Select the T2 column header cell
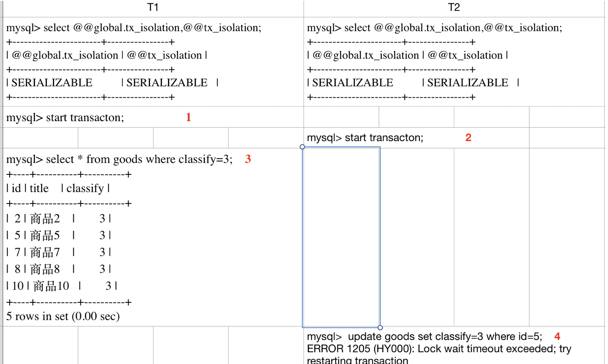 click(454, 8)
